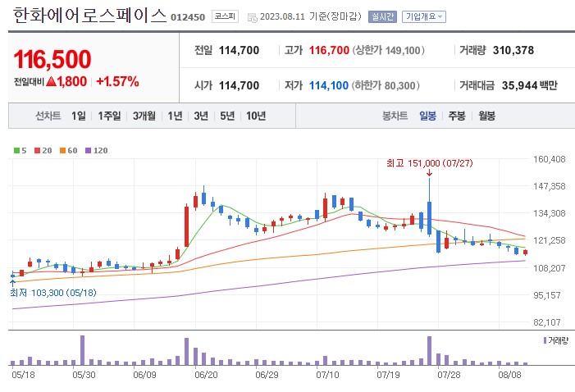Screen dimensions: 575x392
Task: Click the 거래량 volume chart legend
Action: coord(556,340)
